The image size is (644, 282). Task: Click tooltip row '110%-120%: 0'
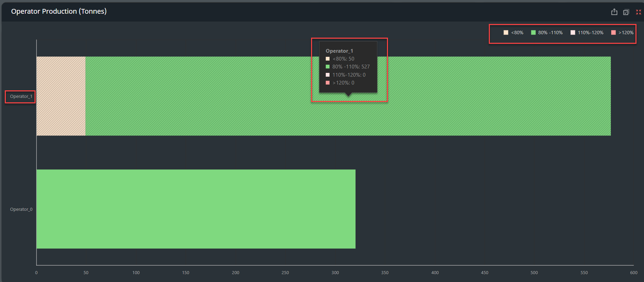[x=346, y=75]
